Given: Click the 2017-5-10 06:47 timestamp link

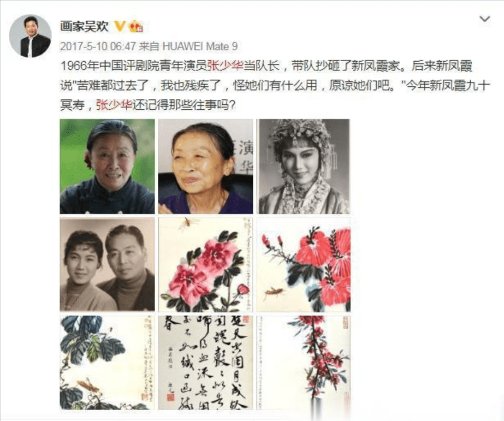Looking at the screenshot, I should [98, 46].
